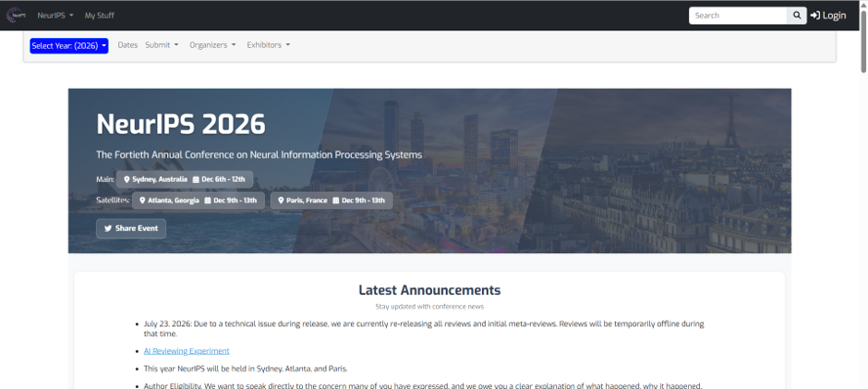Click the Latest Announcements heading
Image resolution: width=868 pixels, height=389 pixels.
pos(429,290)
